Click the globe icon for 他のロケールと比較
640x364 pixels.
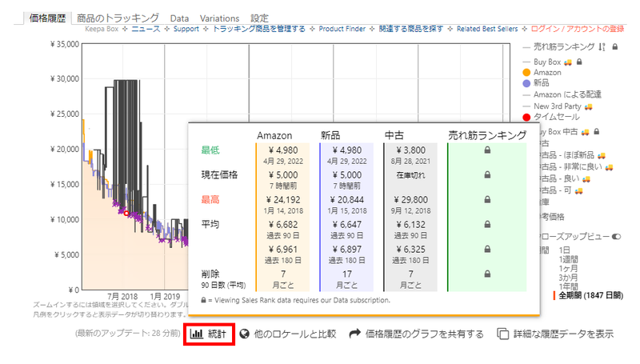coord(244,334)
